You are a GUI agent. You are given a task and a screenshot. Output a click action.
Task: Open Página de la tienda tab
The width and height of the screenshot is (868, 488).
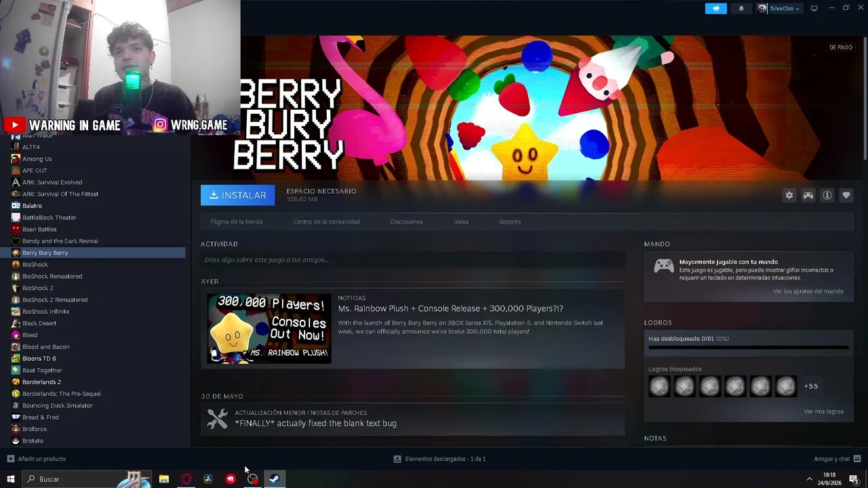237,222
